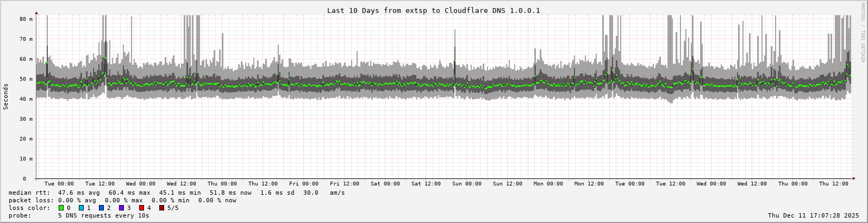Image resolution: width=868 pixels, height=223 pixels.
Task: Select the red loss color swatch for 4
Action: point(141,208)
